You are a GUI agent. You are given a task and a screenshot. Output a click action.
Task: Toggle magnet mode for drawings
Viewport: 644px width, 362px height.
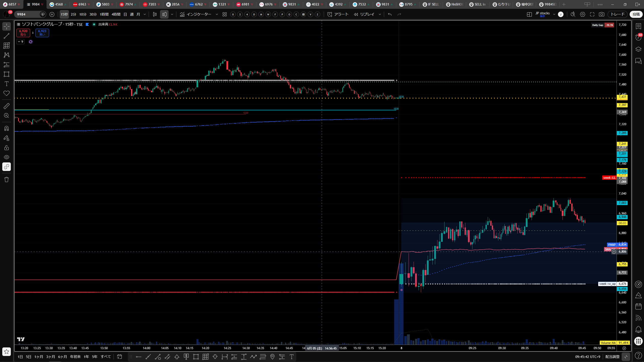pyautogui.click(x=7, y=128)
